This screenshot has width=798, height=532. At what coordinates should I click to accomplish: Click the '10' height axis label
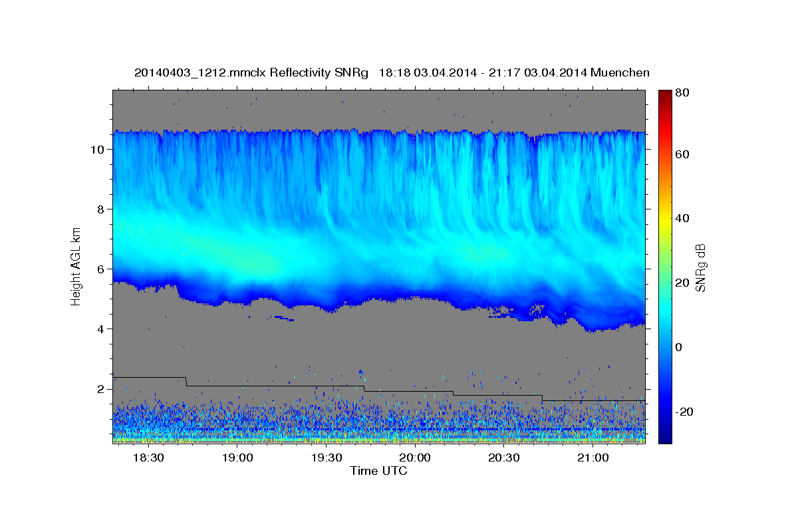tap(96, 150)
